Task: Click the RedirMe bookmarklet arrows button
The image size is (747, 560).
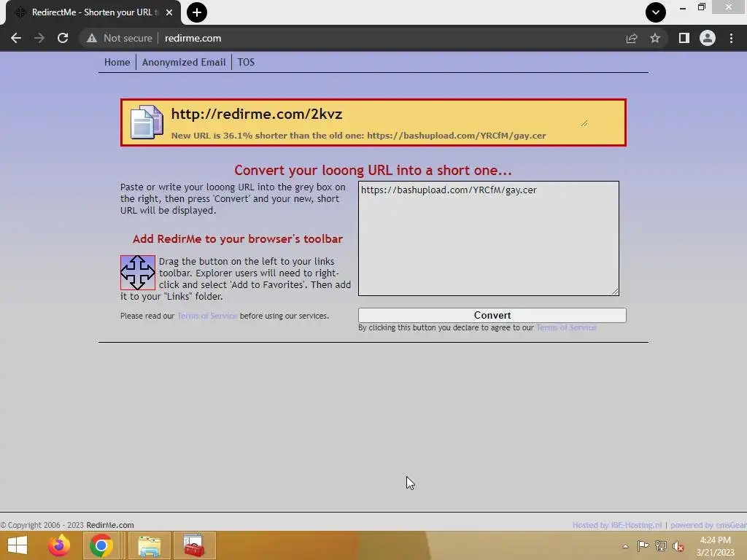Action: click(138, 273)
